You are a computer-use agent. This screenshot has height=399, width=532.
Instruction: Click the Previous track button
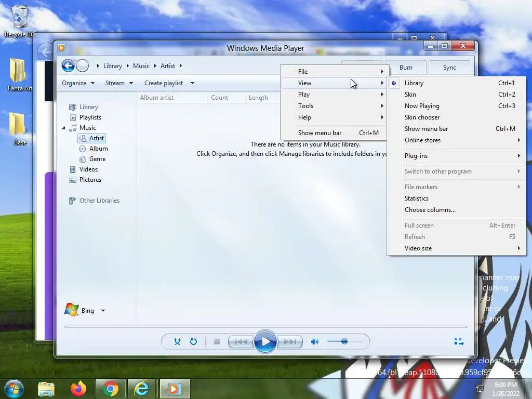click(x=241, y=342)
